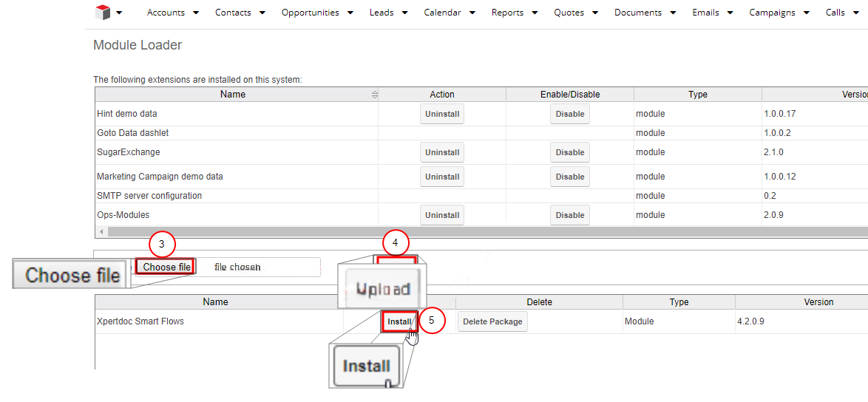
Task: Click the Delete Package button
Action: tap(492, 321)
